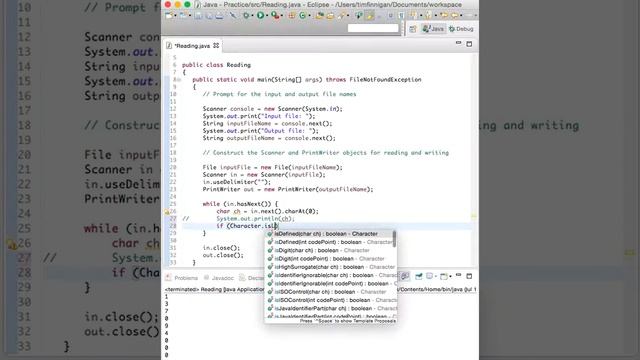
Task: Click the completion popup scrollbar thumb
Action: pyautogui.click(x=394, y=239)
